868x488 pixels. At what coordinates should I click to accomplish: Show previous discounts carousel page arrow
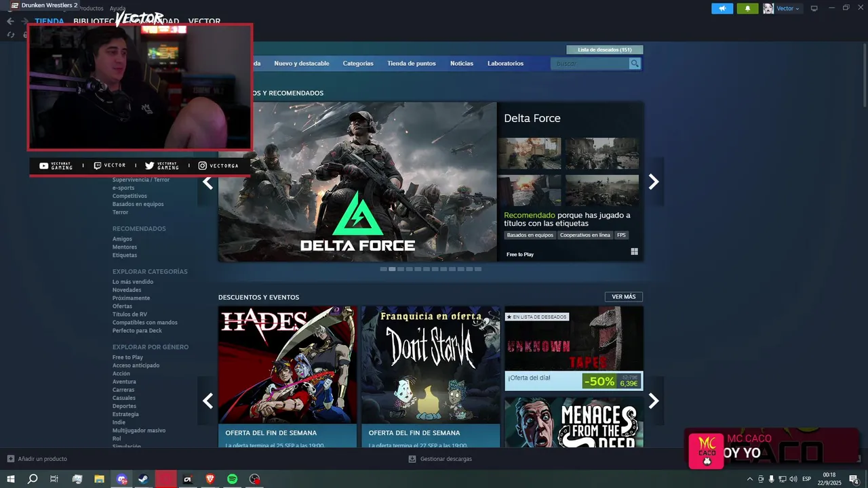click(208, 401)
